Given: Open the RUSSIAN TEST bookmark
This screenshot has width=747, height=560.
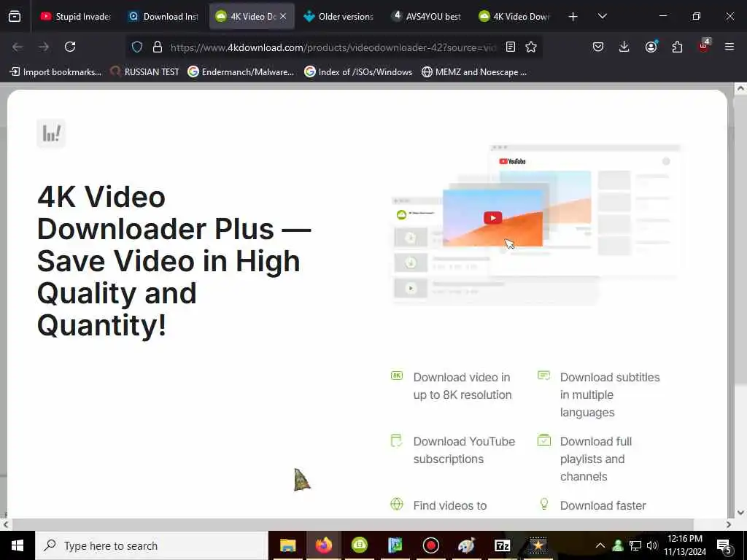Looking at the screenshot, I should (x=144, y=72).
